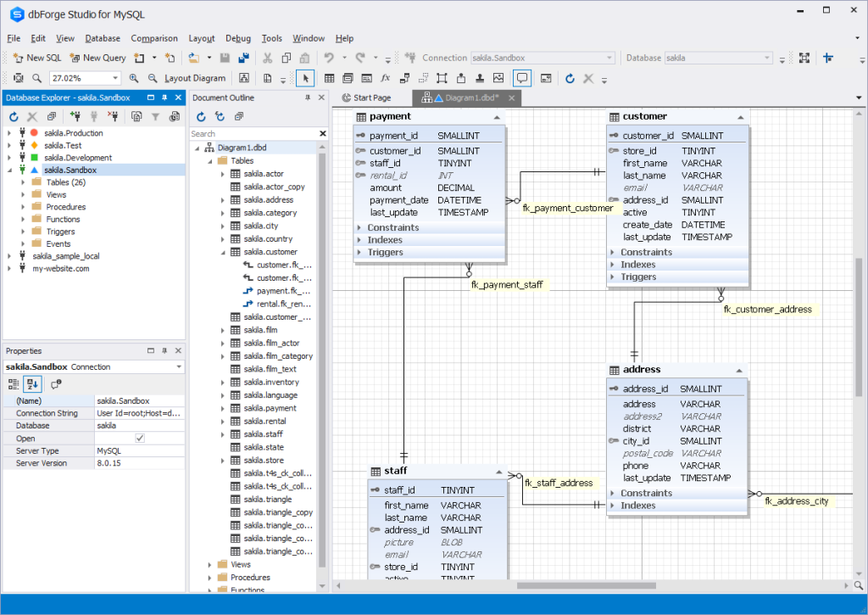This screenshot has width=868, height=615.
Task: Toggle the New Note speech bubble tool
Action: (522, 78)
